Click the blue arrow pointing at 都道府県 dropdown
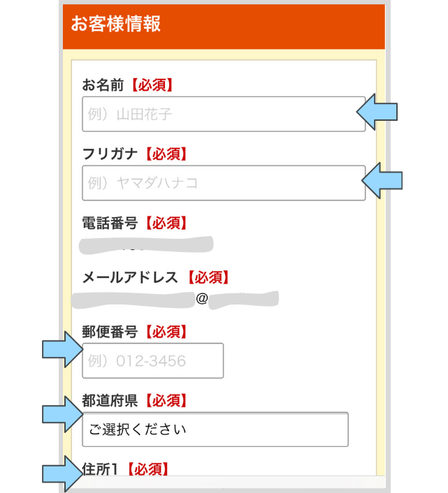448x493 pixels. tap(63, 414)
